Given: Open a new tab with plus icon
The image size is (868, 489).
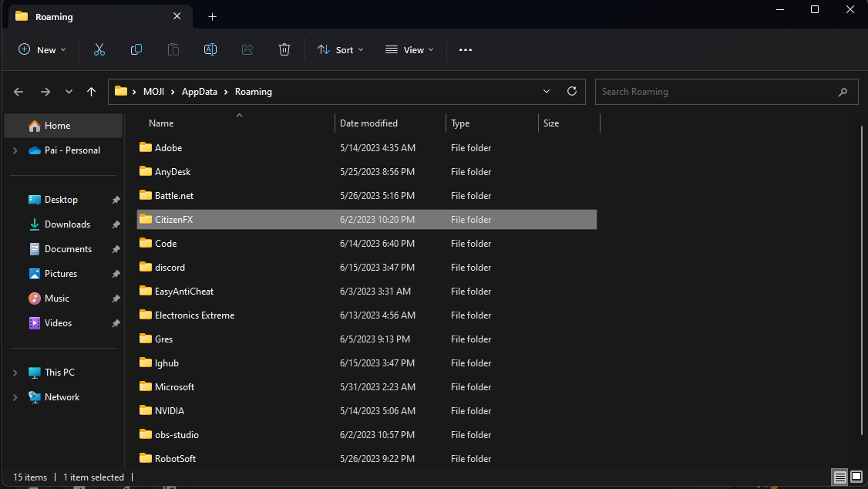Looking at the screenshot, I should [213, 16].
